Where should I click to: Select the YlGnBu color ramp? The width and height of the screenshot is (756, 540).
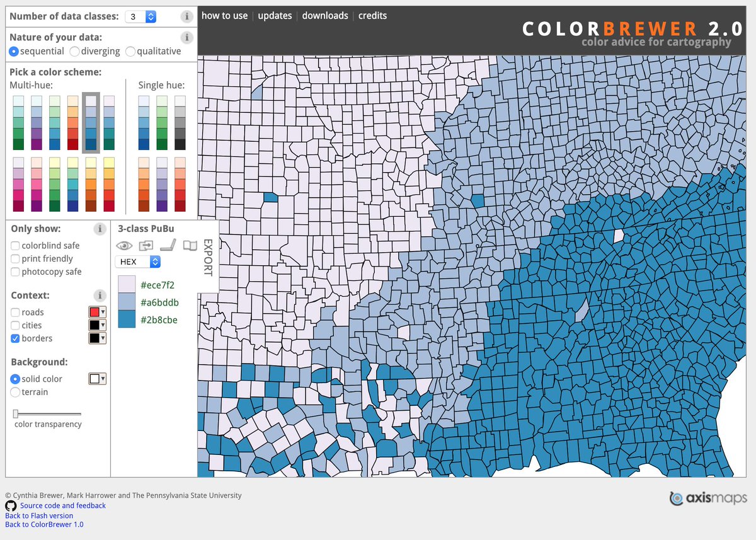click(x=73, y=184)
